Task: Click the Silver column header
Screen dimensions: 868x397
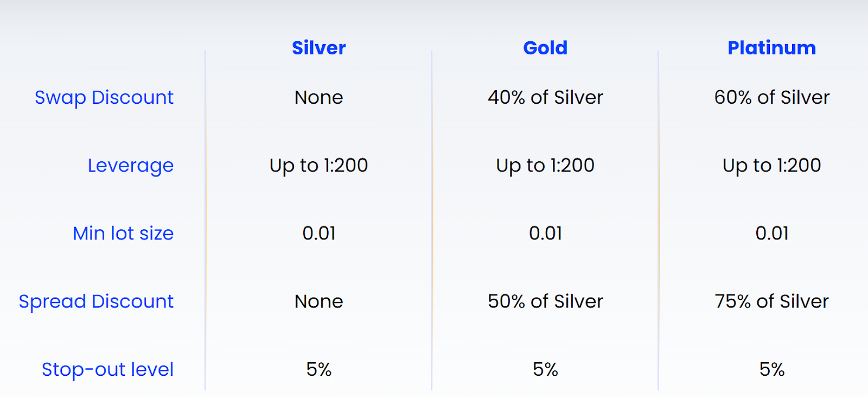Action: point(318,48)
